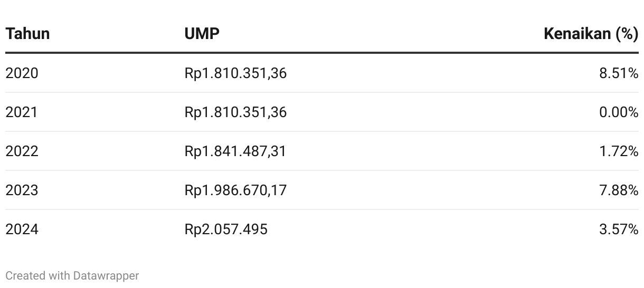The height and width of the screenshot is (288, 644).
Task: Click the 1.72% increase value
Action: point(619,151)
